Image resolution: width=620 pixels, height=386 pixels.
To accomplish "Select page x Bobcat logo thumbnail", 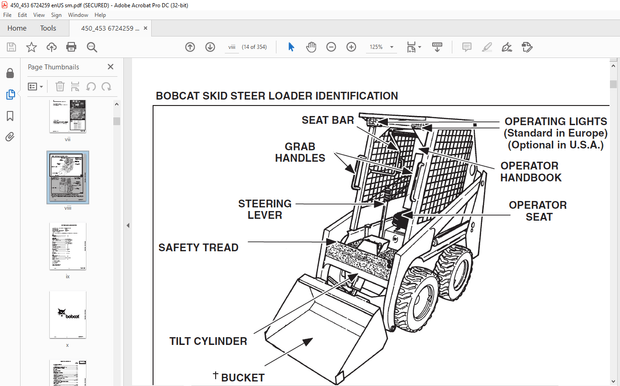I will pyautogui.click(x=68, y=315).
